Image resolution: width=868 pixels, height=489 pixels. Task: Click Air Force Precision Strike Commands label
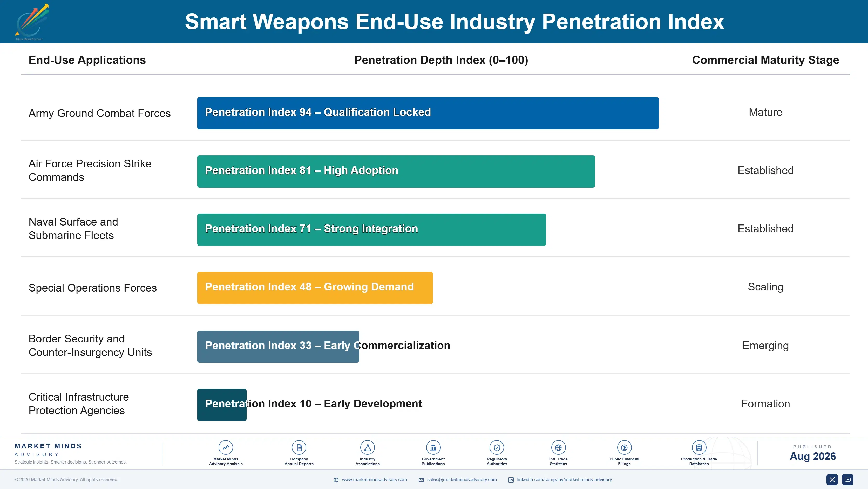tap(90, 170)
